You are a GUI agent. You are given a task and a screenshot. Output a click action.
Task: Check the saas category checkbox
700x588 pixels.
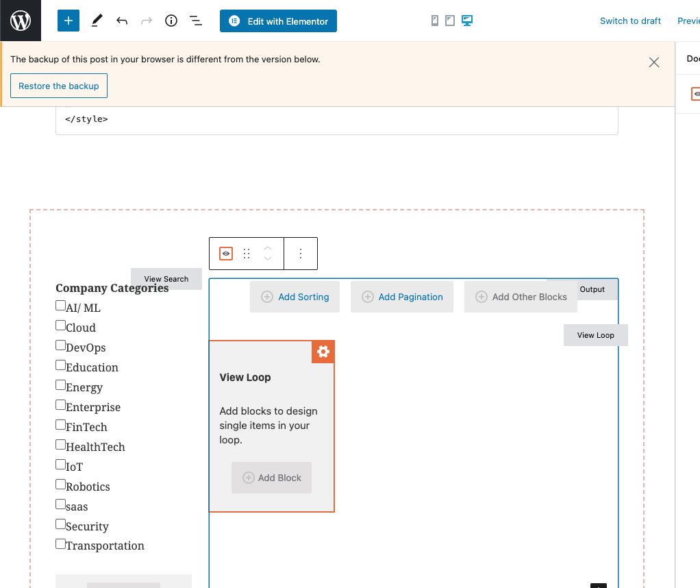point(61,504)
